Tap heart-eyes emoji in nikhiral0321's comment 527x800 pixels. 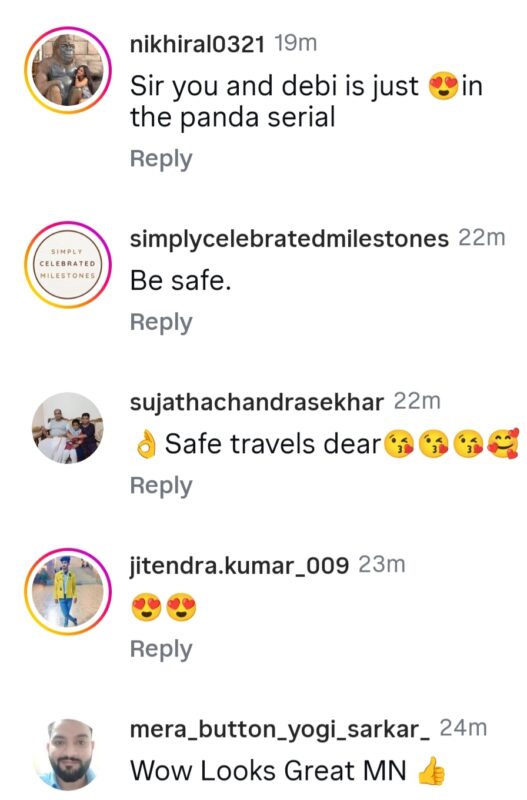(443, 86)
